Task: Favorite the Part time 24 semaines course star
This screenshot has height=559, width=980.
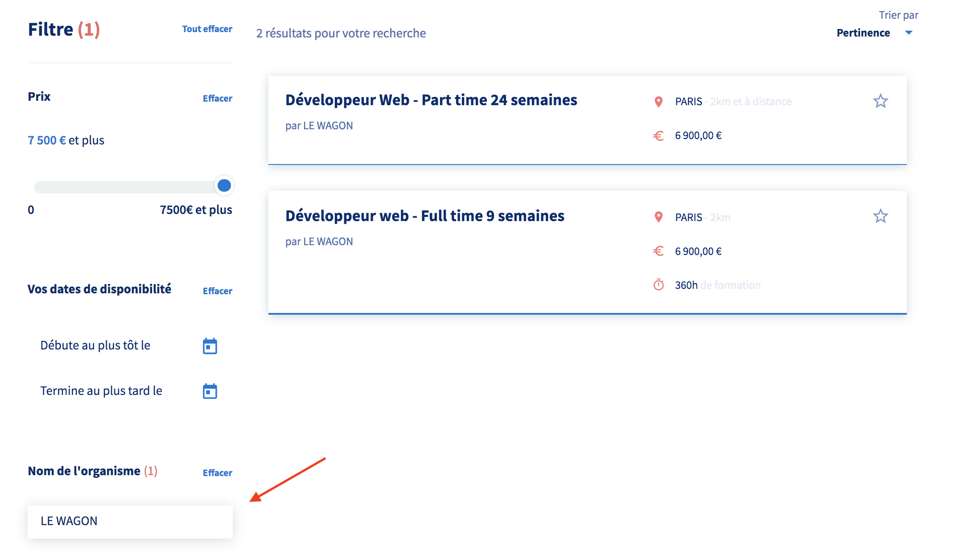Action: tap(880, 101)
